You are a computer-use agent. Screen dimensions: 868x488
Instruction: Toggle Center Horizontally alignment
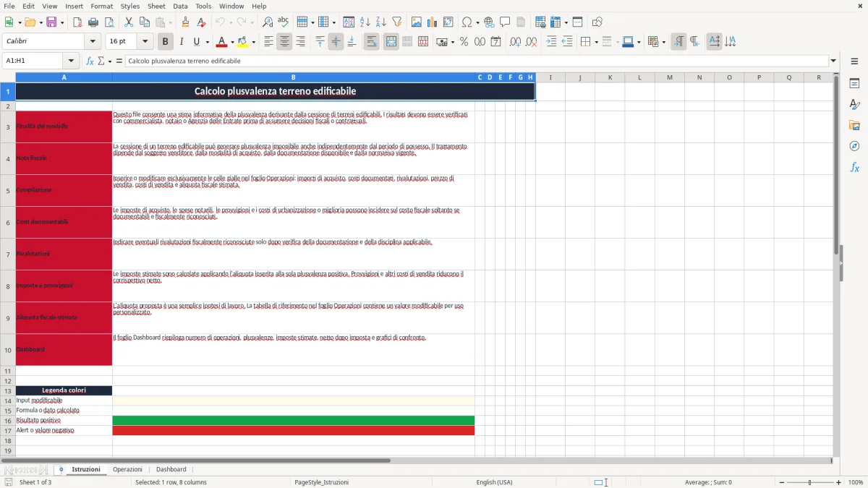284,42
